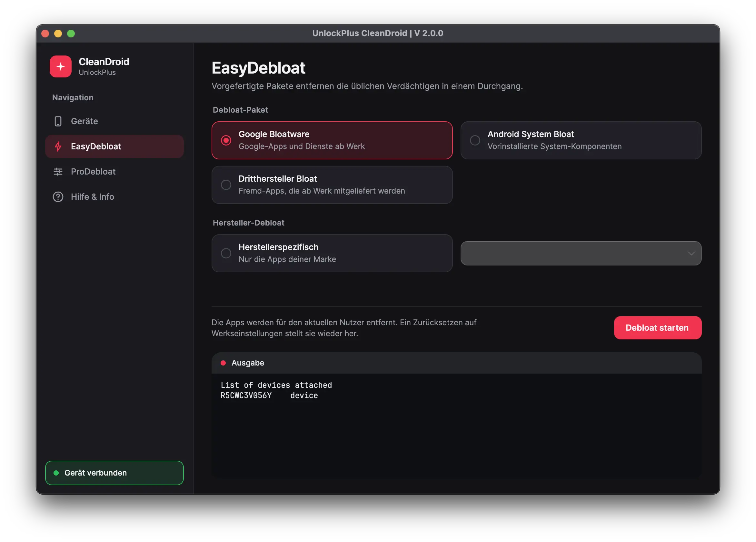Select the Dritthersteller Bloat radio button
This screenshot has width=756, height=542.
226,185
